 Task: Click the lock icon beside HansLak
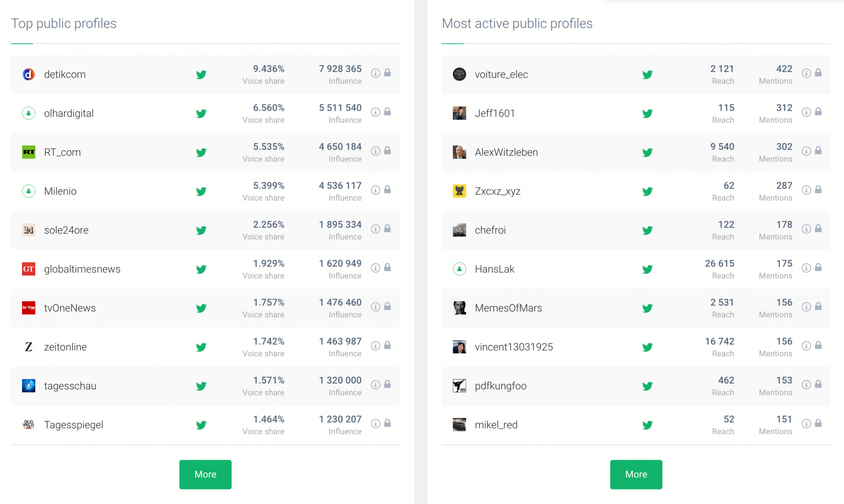click(x=818, y=268)
